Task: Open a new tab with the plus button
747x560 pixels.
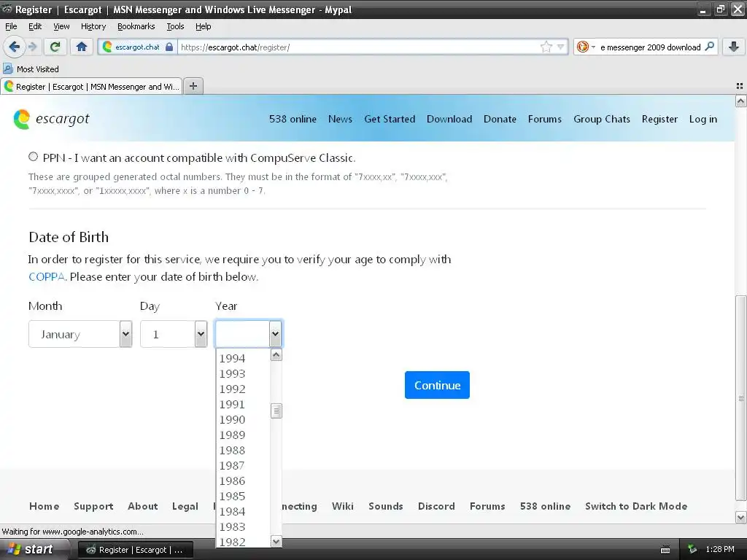Action: click(193, 86)
